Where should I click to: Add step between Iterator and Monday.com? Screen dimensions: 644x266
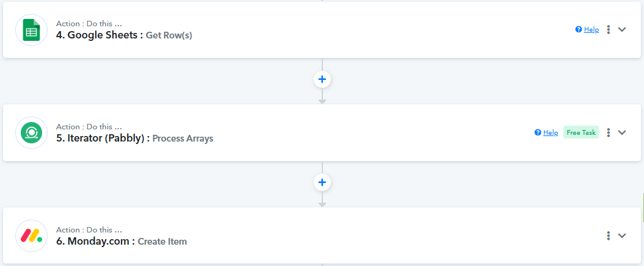pos(322,182)
